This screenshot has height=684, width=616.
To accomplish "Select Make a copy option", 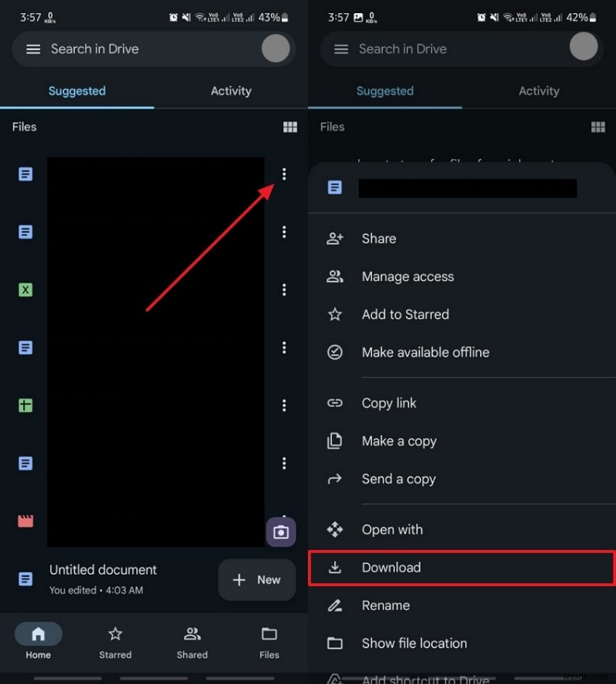I will click(x=462, y=441).
